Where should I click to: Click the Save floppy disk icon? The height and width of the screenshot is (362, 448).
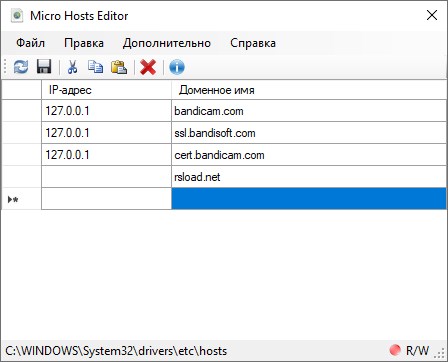(44, 67)
